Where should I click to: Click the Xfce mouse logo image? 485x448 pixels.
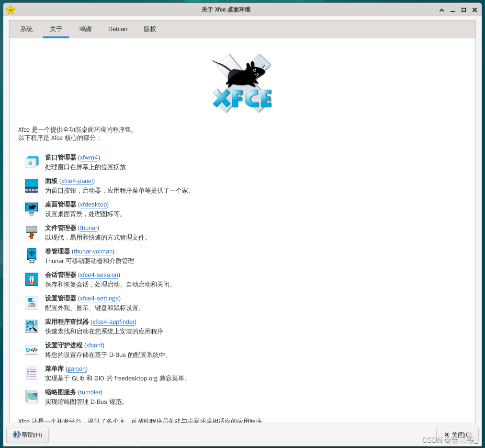[242, 83]
